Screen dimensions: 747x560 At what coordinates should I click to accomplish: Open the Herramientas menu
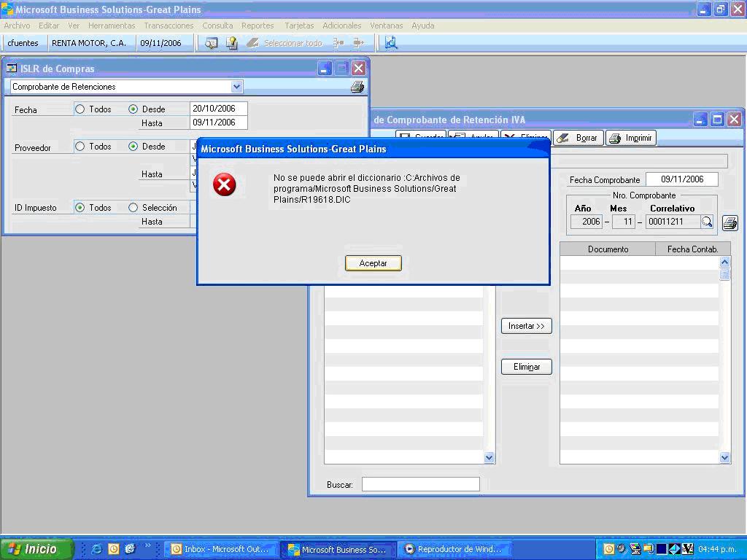click(112, 26)
